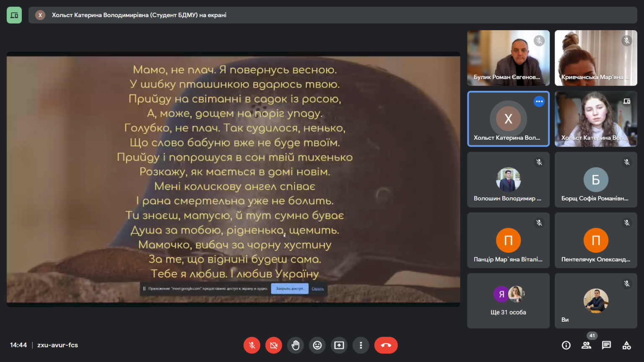Viewport: 644px width, 362px height.
Task: Open meeting details info icon
Action: 566,345
